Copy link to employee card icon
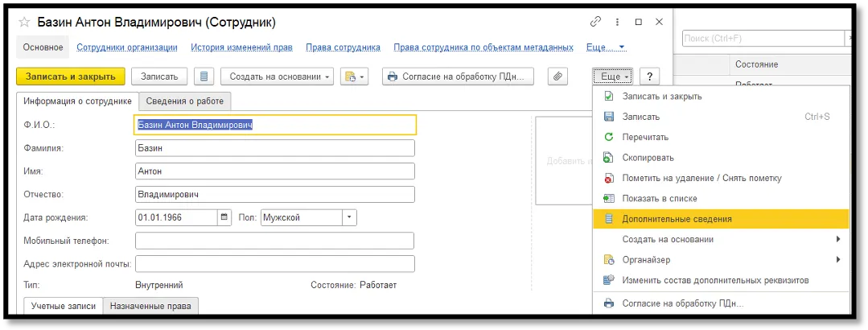The image size is (868, 330). click(595, 23)
